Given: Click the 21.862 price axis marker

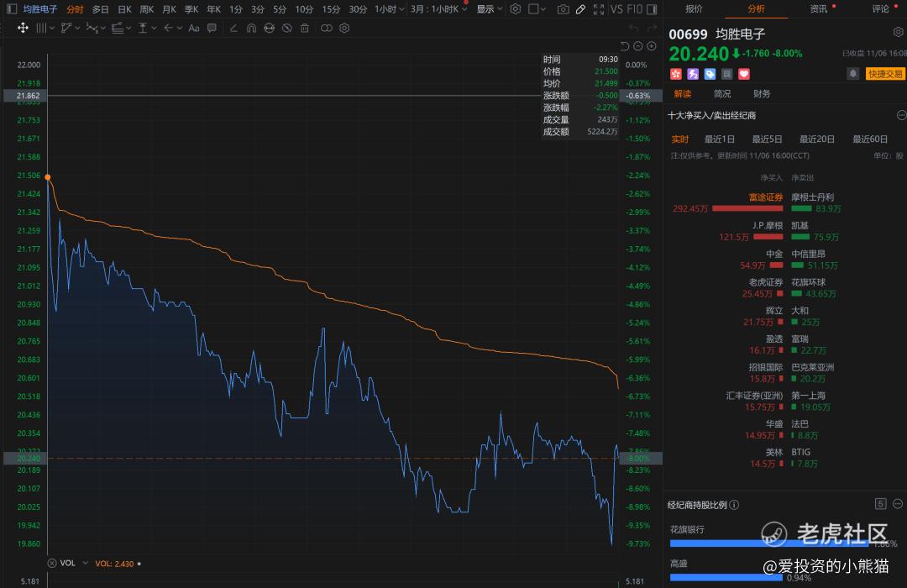Looking at the screenshot, I should tap(26, 96).
